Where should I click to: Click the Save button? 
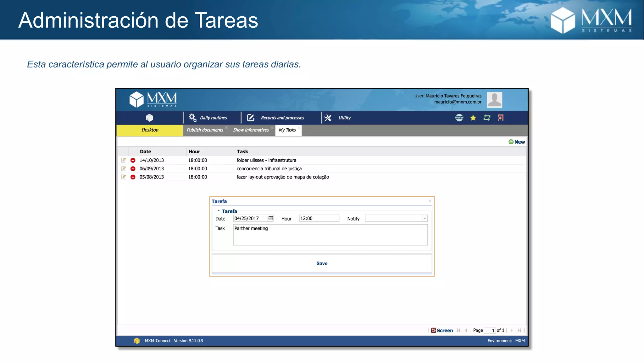322,263
